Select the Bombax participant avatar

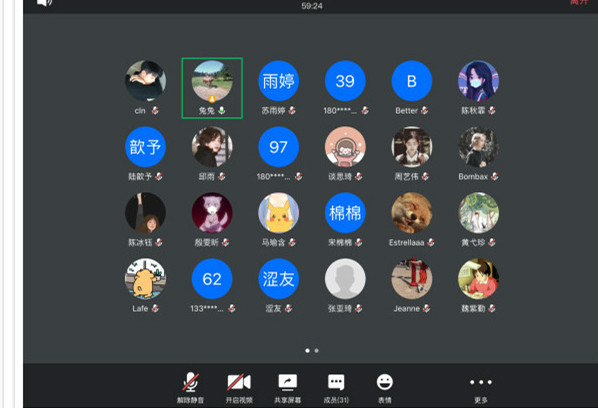coord(478,147)
